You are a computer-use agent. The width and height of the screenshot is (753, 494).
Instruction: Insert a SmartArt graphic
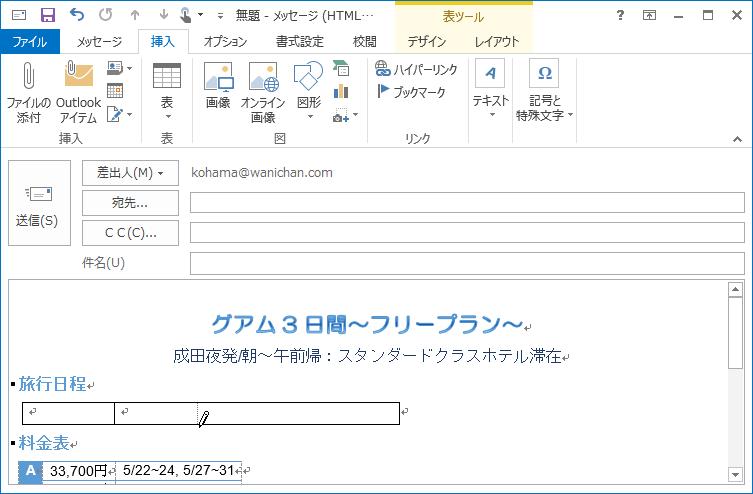tap(340, 68)
